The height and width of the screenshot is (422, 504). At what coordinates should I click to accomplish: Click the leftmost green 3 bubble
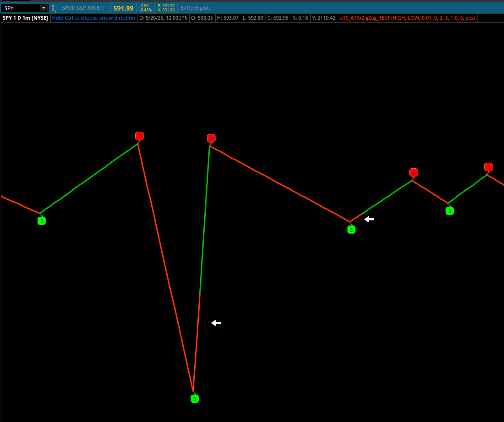click(42, 221)
